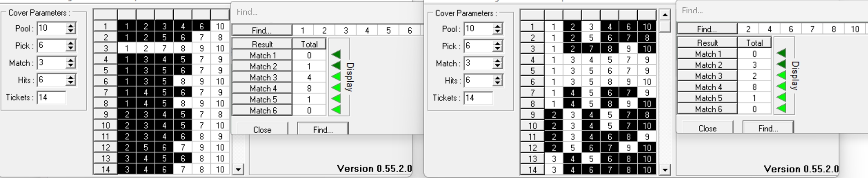Click the green Match 6 display arrow in left window
Screen dimensions: 868x178
click(x=336, y=110)
